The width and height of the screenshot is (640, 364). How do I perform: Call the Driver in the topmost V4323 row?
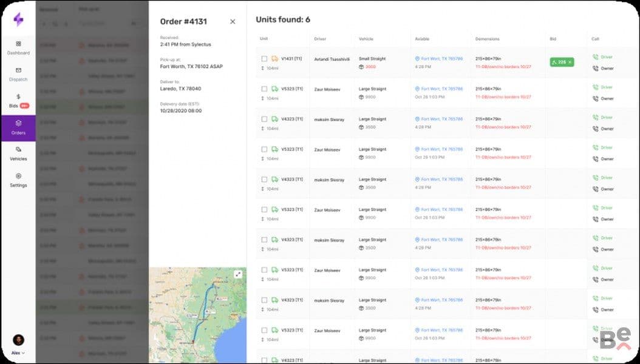[603, 118]
